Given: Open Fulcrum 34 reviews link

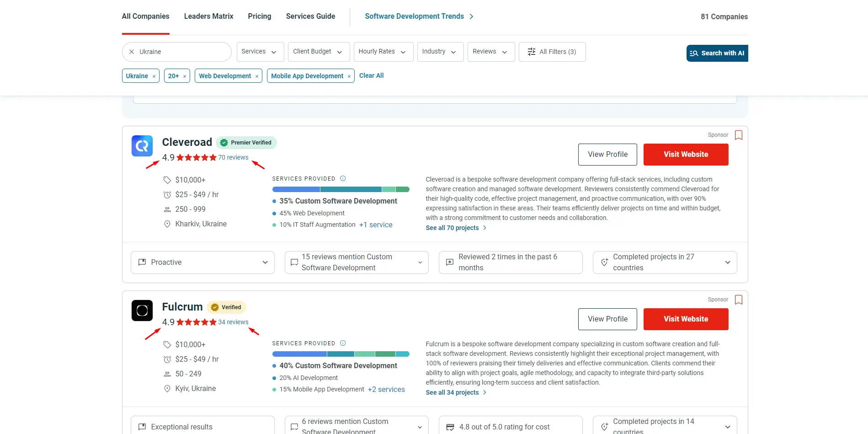Looking at the screenshot, I should 233,322.
